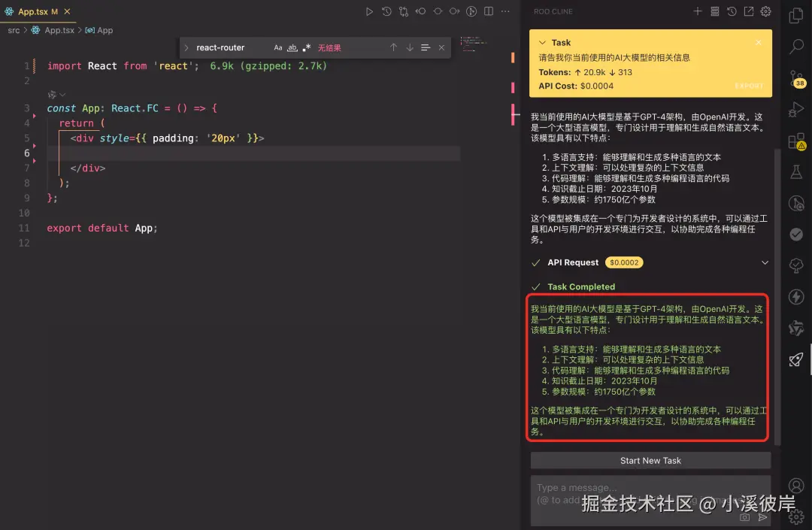812x530 pixels.
Task: Attach an image via the camera icon
Action: [744, 516]
